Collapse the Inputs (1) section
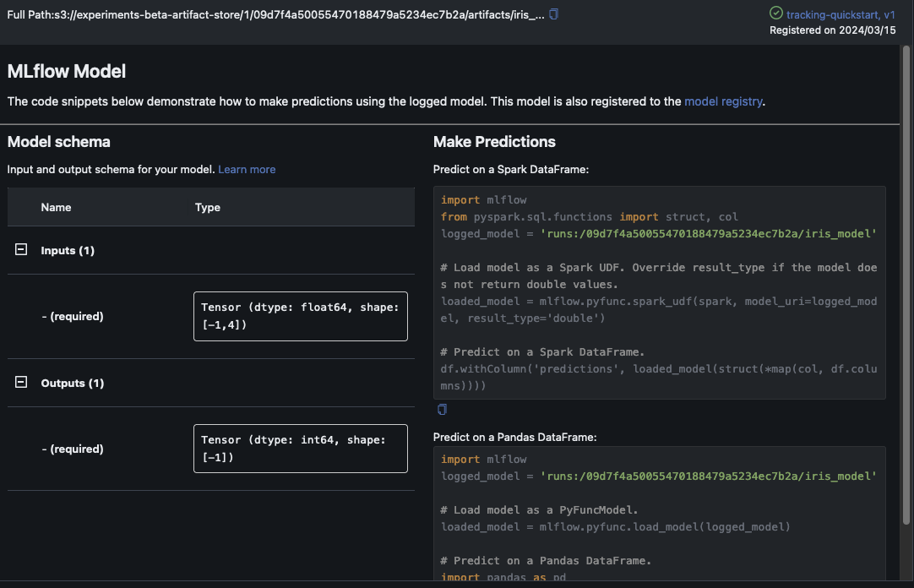 (21, 249)
